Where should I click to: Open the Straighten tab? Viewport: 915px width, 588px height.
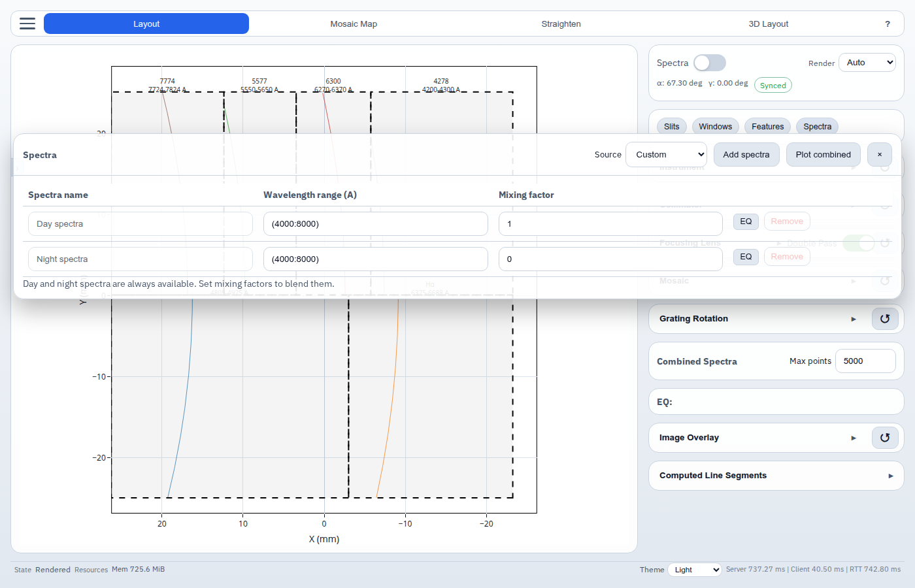tap(561, 24)
